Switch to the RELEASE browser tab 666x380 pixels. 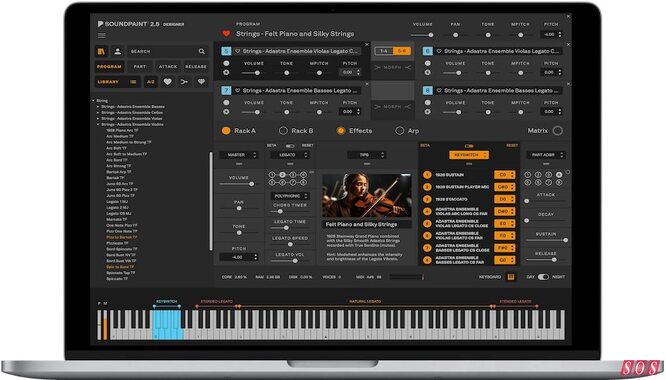point(195,67)
